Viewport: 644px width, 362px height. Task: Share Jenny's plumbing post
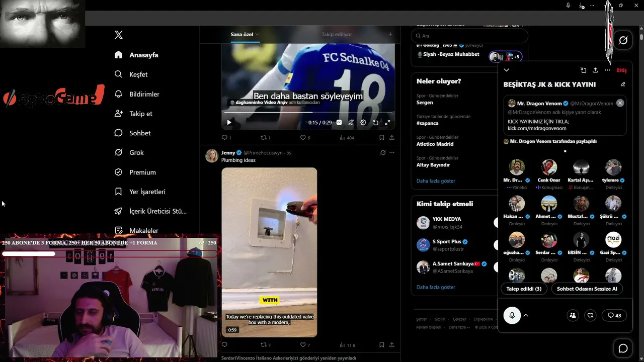(x=392, y=345)
